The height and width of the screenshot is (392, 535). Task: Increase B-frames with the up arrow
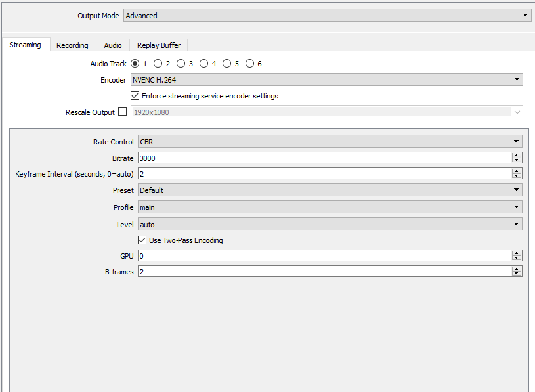[x=517, y=269]
